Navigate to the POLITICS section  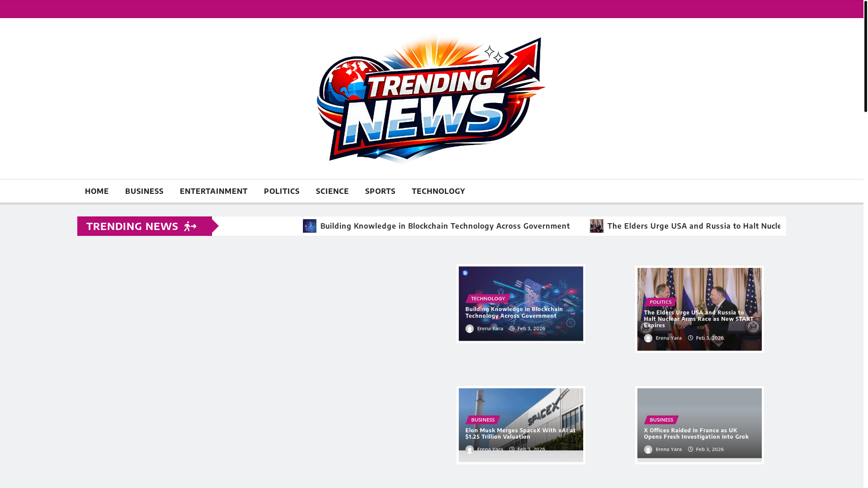pos(282,191)
